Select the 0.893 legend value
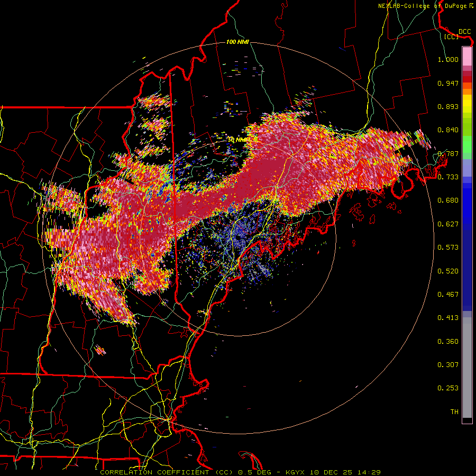The image size is (476, 476). pos(448,106)
